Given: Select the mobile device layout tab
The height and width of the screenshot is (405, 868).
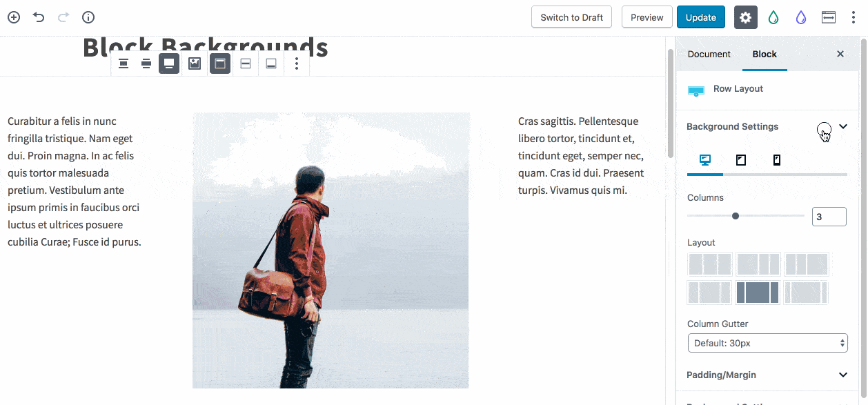Looking at the screenshot, I should [x=777, y=160].
